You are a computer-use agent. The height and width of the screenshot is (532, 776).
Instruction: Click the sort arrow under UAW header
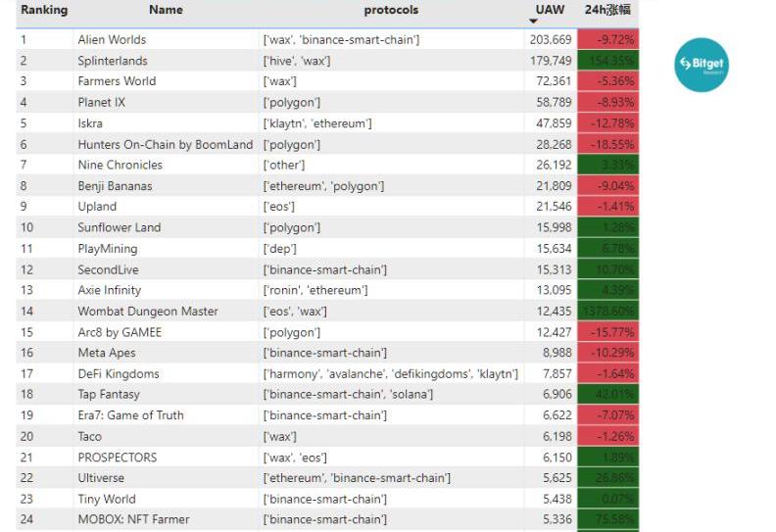pos(536,22)
